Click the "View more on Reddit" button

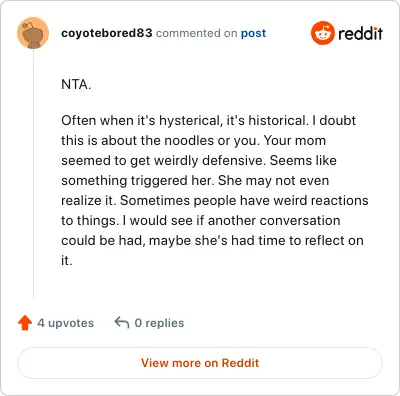(200, 363)
